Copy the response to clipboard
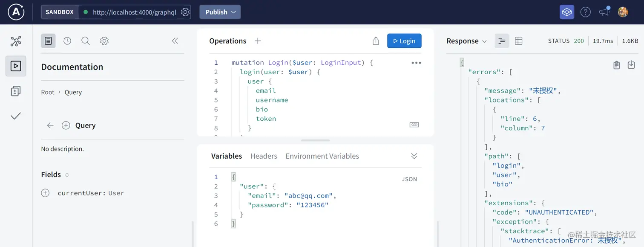This screenshot has width=644, height=247. pyautogui.click(x=616, y=65)
